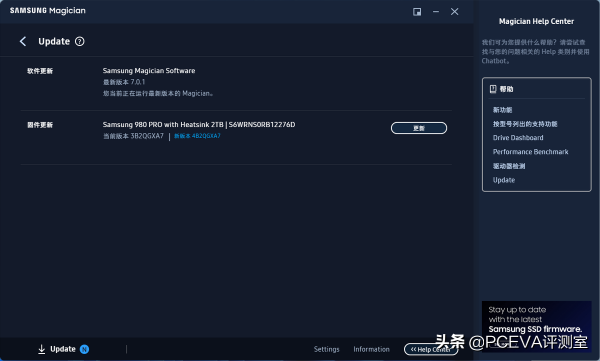Click the current version 3B2QGXA7 text
This screenshot has height=361, width=600.
tap(133, 136)
